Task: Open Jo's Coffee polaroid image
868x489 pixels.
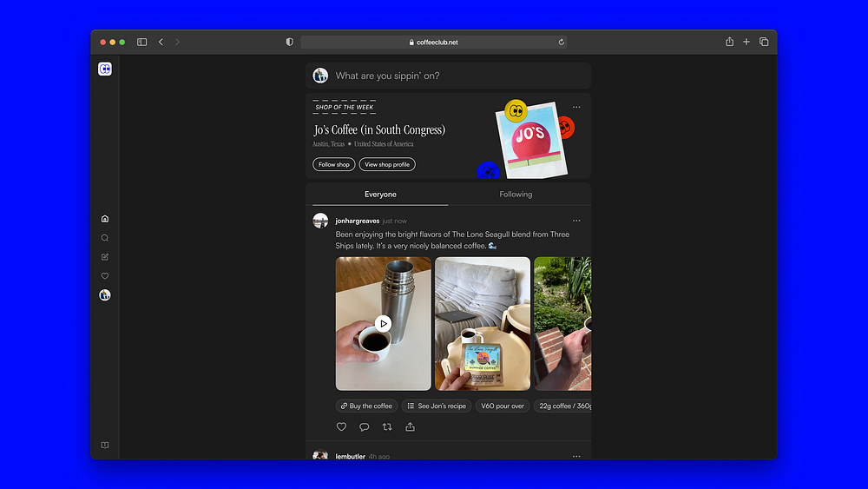Action: 531,140
